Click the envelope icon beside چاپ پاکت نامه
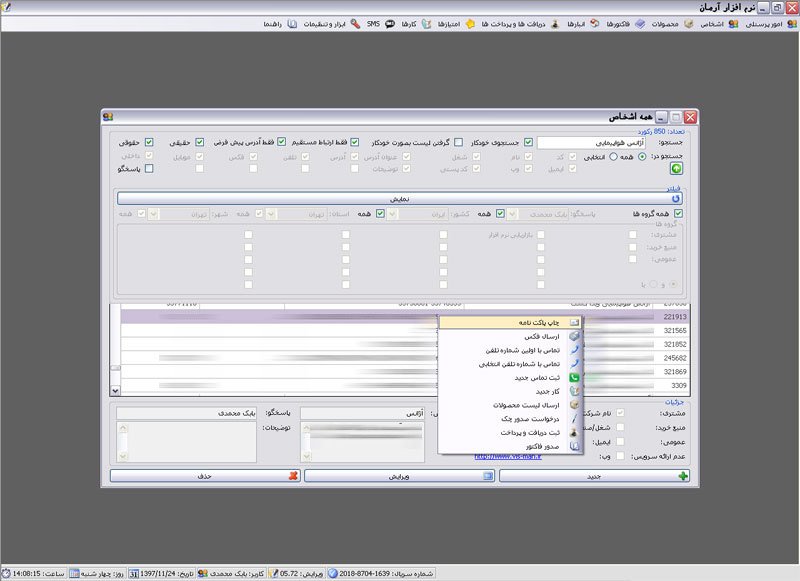 tap(574, 322)
